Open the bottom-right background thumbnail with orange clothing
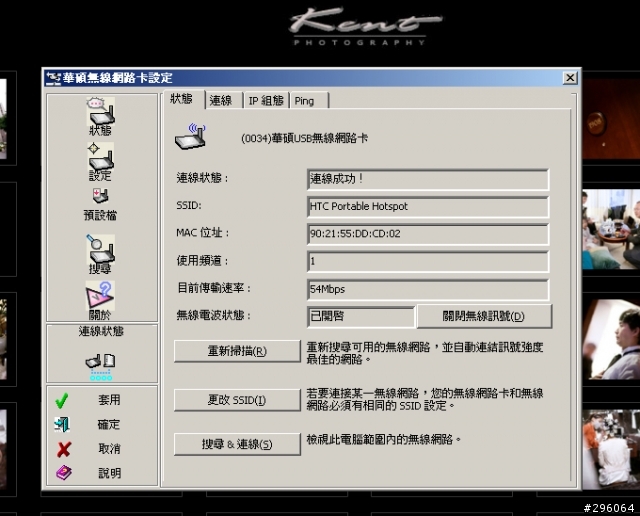 pos(611,450)
